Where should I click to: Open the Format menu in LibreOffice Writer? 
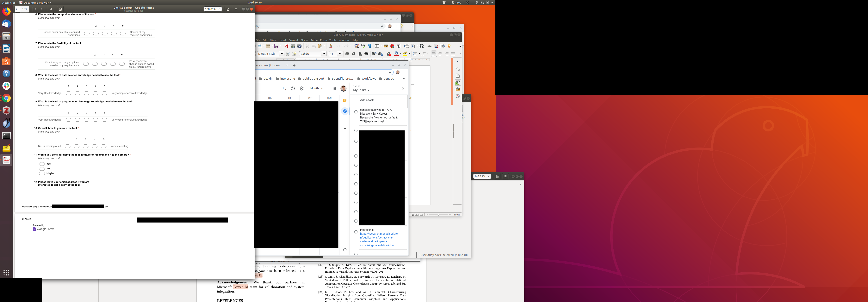point(293,40)
